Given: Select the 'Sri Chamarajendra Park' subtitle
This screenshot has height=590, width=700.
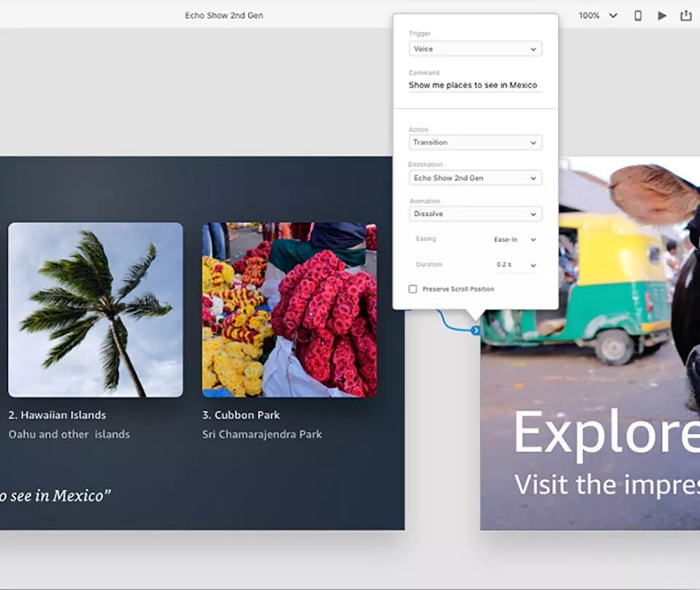Looking at the screenshot, I should coord(262,434).
